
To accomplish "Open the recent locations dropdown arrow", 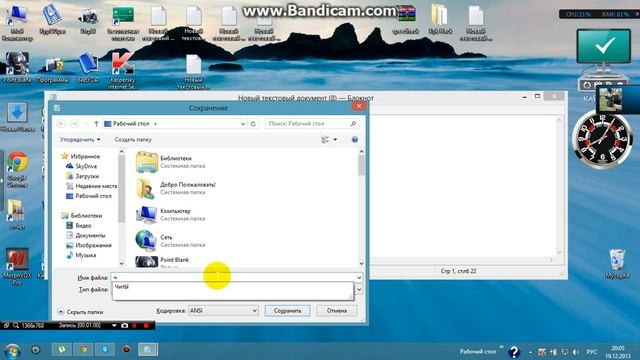I will 86,123.
